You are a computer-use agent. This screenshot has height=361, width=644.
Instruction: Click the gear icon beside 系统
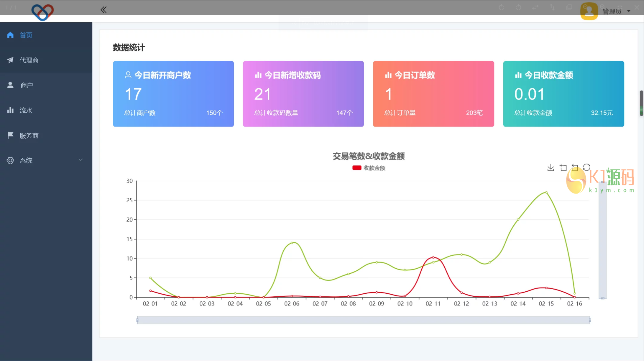coord(10,160)
